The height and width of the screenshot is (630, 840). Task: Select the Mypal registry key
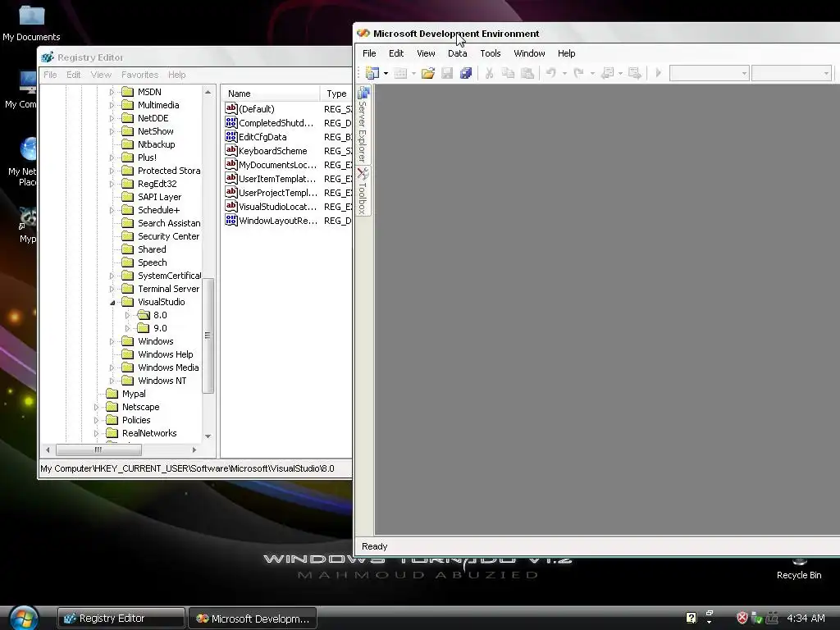coord(134,394)
